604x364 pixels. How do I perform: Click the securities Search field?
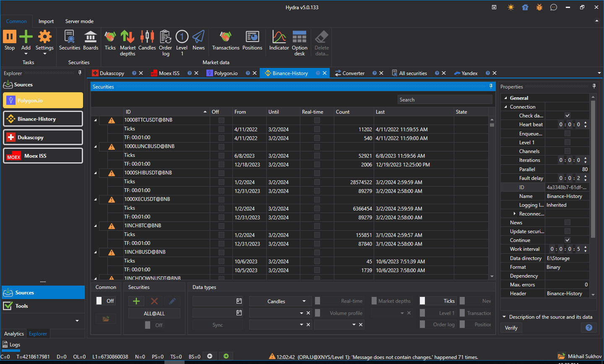(445, 100)
